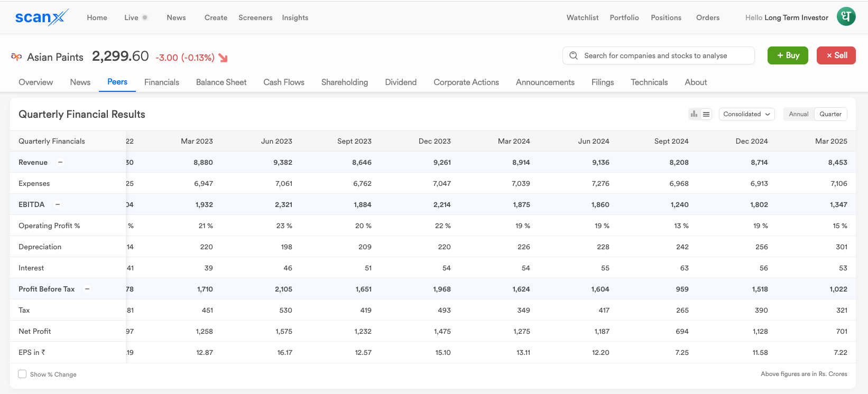Click EBITDA value 2,321
This screenshot has width=868, height=394.
tap(283, 204)
